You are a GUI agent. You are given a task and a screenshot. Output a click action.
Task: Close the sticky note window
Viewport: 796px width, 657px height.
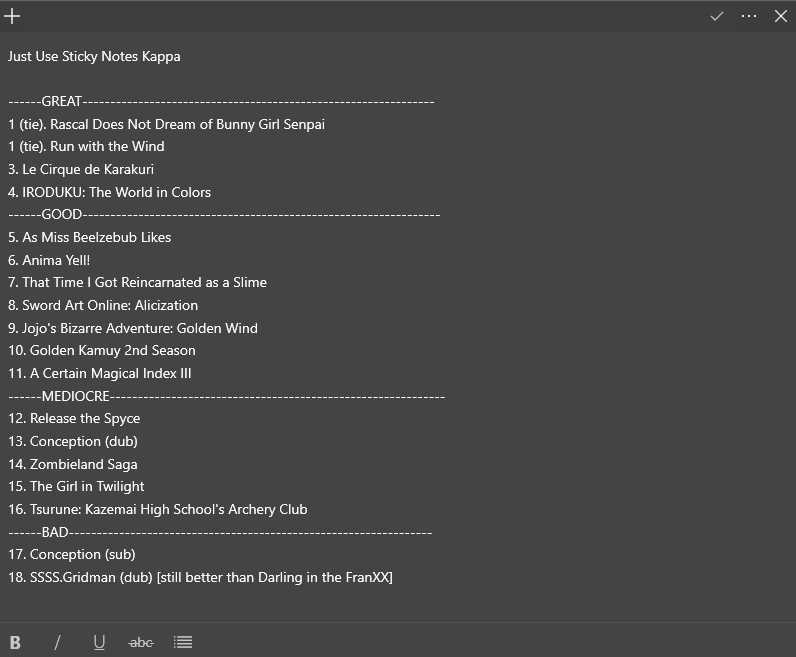pyautogui.click(x=781, y=16)
